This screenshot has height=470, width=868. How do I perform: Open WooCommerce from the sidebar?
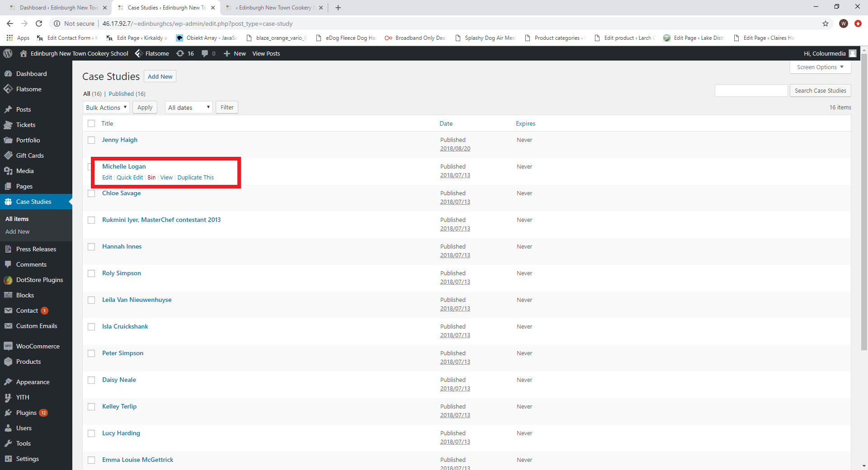click(38, 346)
